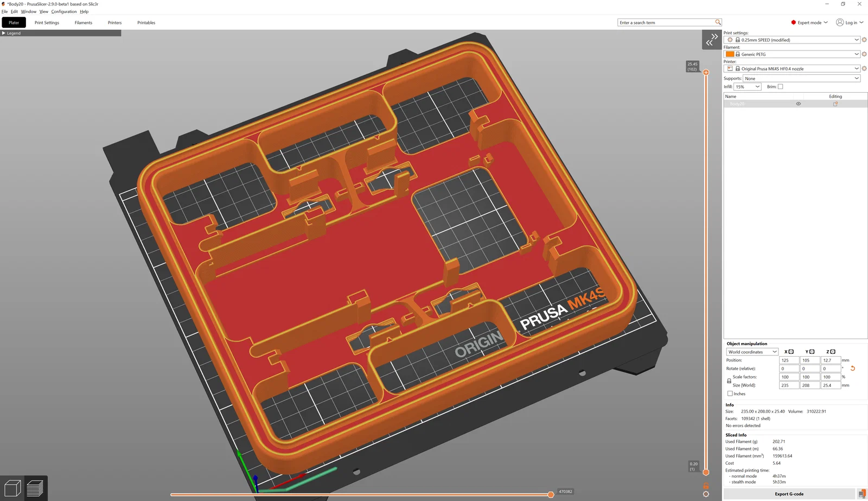Click the Log in link
The image size is (868, 501).
851,22
